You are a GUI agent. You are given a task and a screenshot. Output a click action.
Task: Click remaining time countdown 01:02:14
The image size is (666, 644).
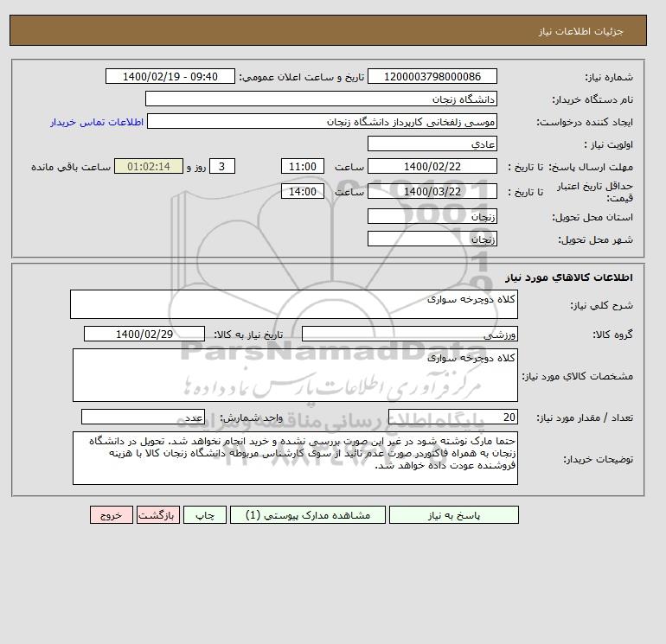tap(149, 167)
